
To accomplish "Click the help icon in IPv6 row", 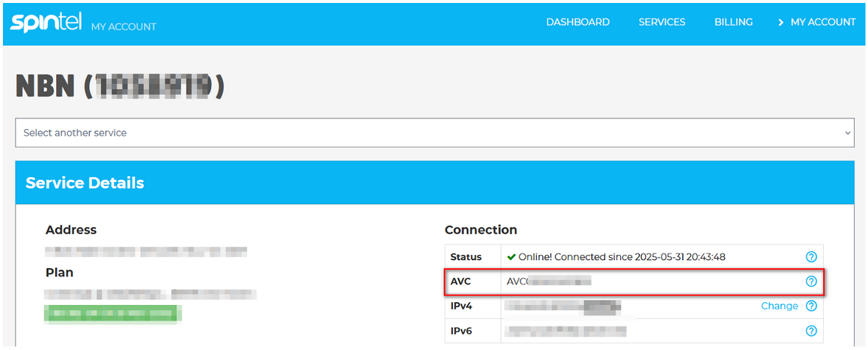I will click(x=811, y=331).
